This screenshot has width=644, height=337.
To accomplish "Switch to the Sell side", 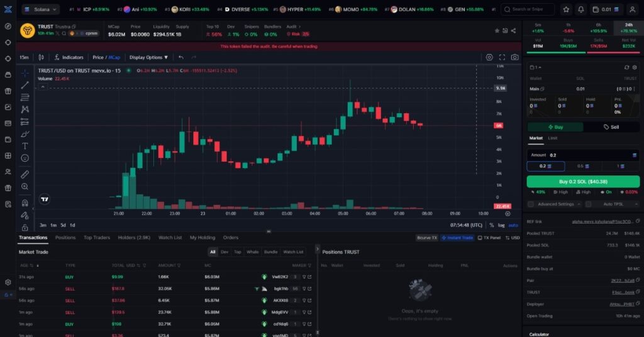I will point(611,127).
